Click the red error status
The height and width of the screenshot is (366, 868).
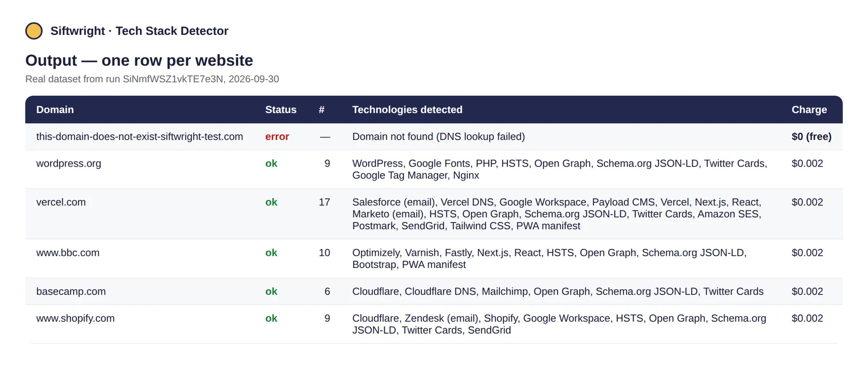point(277,137)
